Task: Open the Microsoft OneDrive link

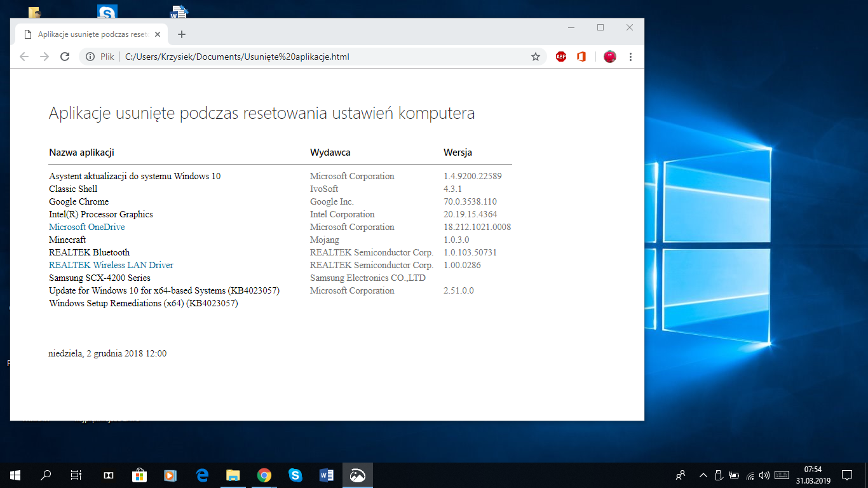Action: tap(86, 227)
